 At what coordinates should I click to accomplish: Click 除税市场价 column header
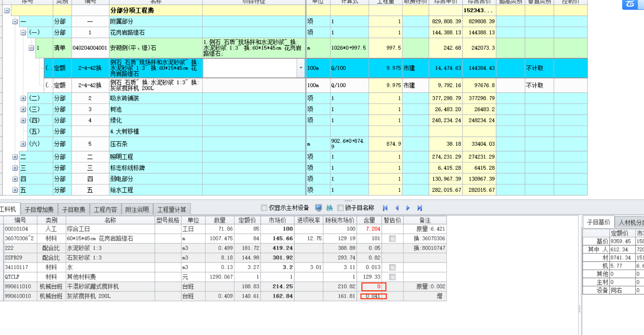[x=340, y=220]
